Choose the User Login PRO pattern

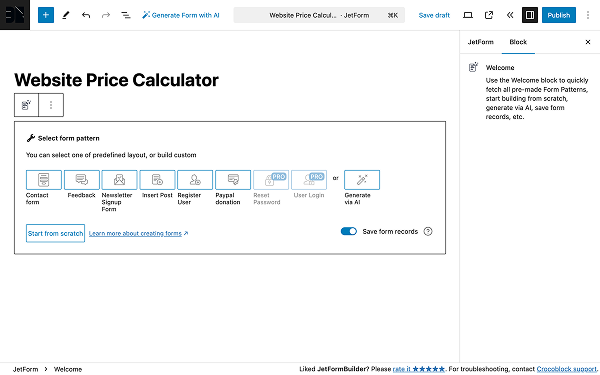point(309,180)
